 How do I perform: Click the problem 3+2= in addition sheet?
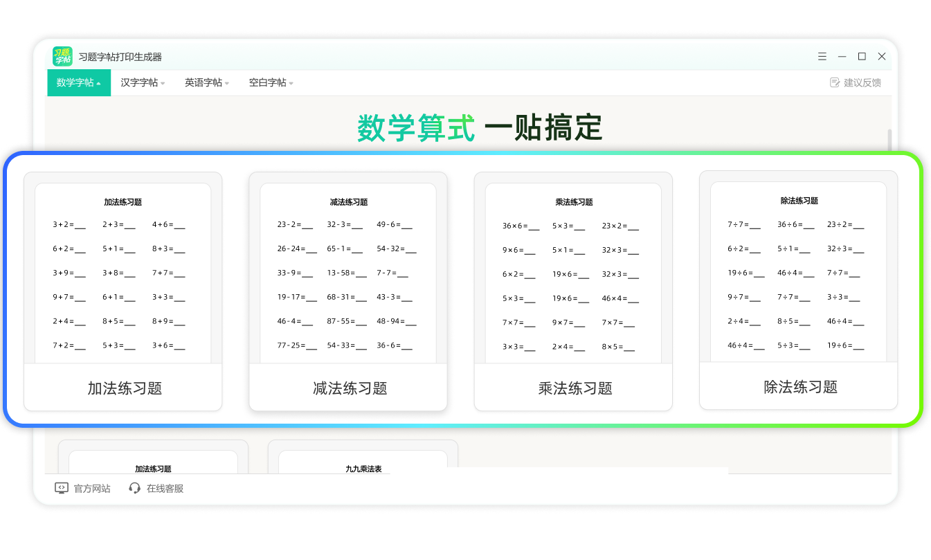(69, 225)
